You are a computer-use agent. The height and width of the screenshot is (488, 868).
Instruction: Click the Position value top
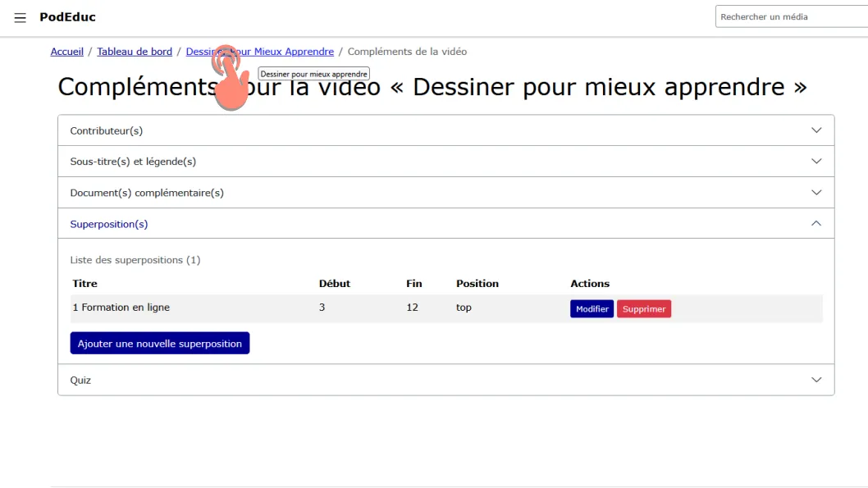464,308
